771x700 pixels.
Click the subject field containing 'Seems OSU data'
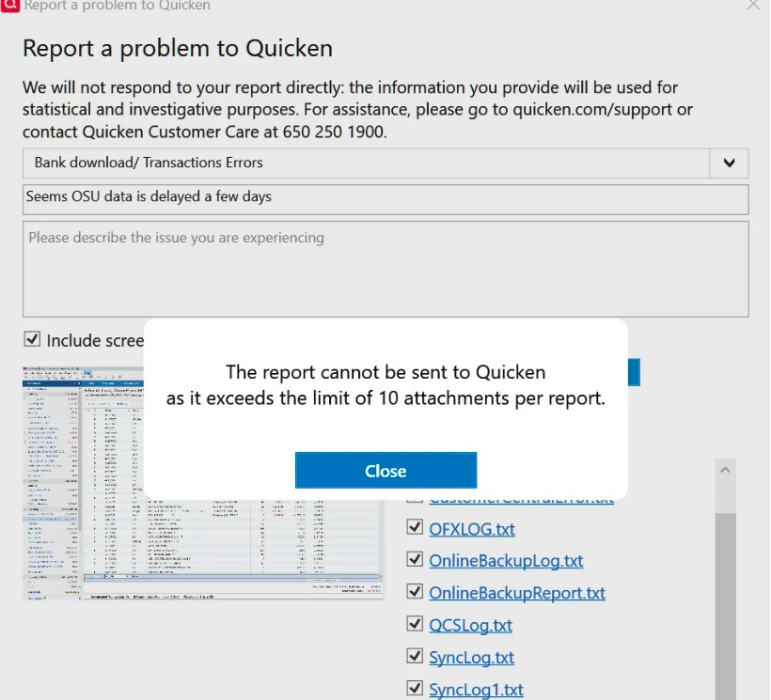[x=385, y=199]
